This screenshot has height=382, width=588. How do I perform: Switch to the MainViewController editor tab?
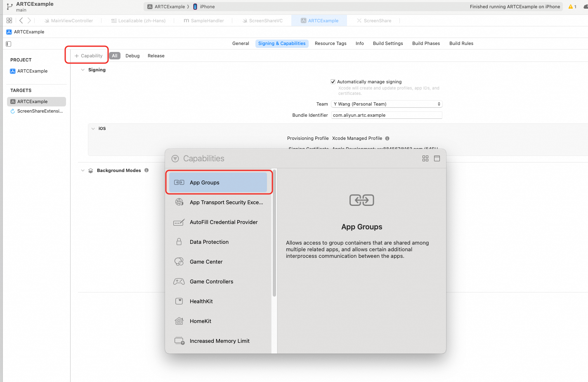point(68,21)
